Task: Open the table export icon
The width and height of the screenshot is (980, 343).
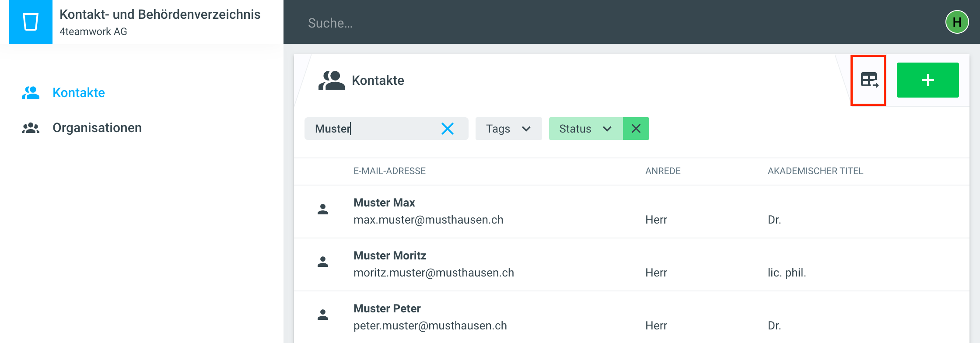Action: pyautogui.click(x=868, y=80)
